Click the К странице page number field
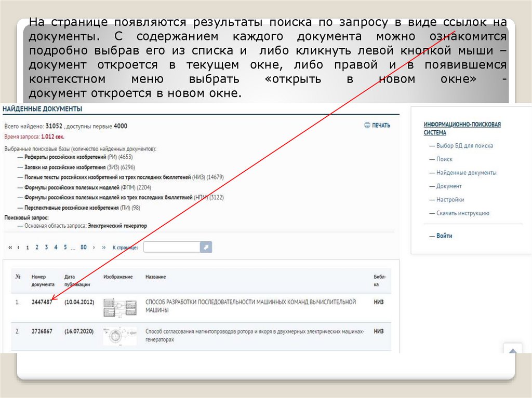Screen dimensions: 532x398 171,247
